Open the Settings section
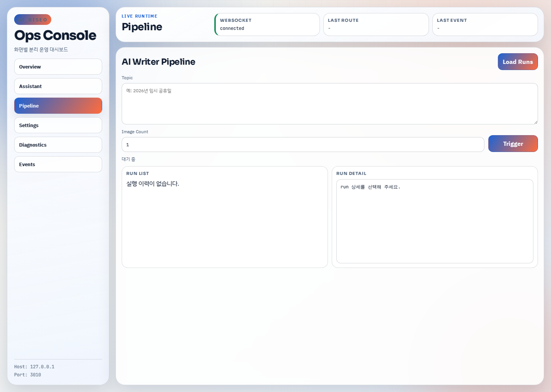This screenshot has height=392, width=551. (x=58, y=125)
